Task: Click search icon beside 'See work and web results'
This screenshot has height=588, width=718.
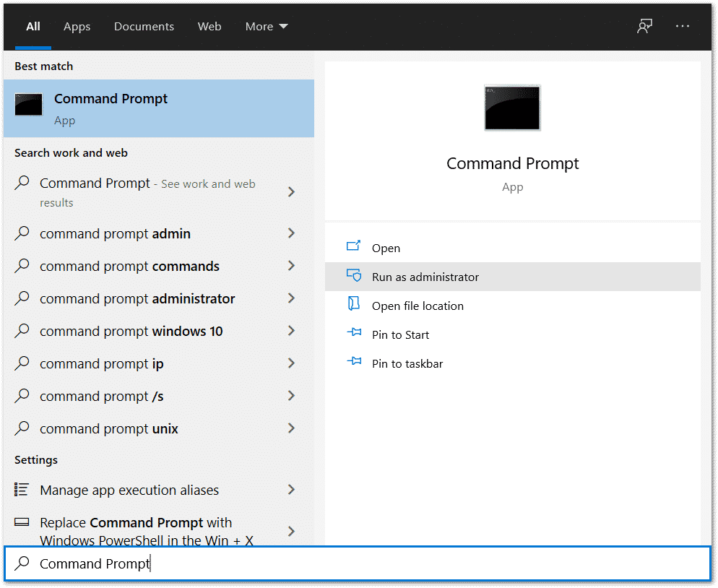Action: [22, 183]
